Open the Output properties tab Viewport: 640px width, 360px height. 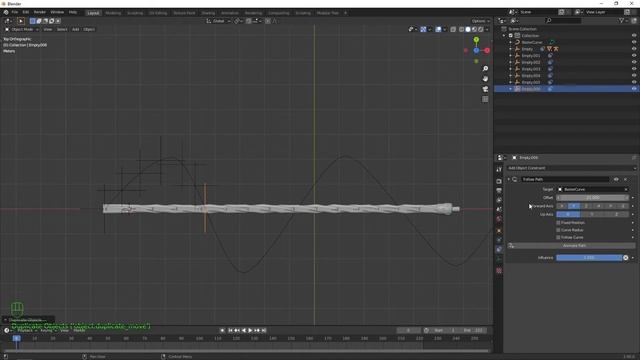click(499, 191)
